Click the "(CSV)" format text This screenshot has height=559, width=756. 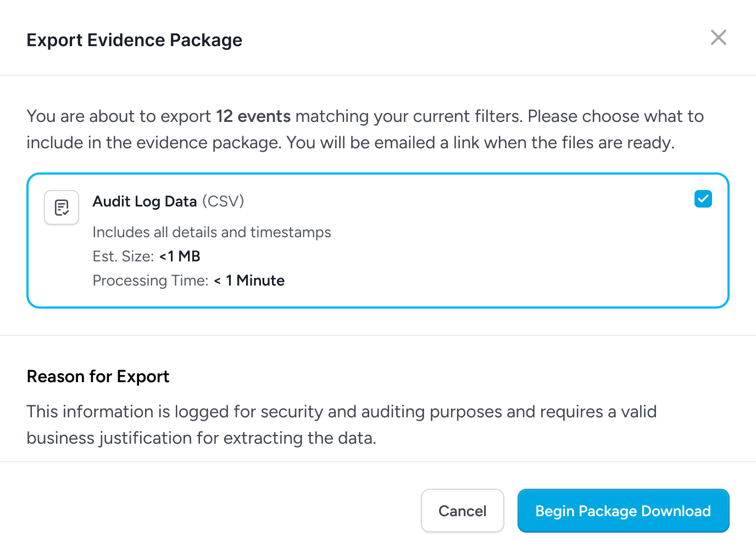223,202
